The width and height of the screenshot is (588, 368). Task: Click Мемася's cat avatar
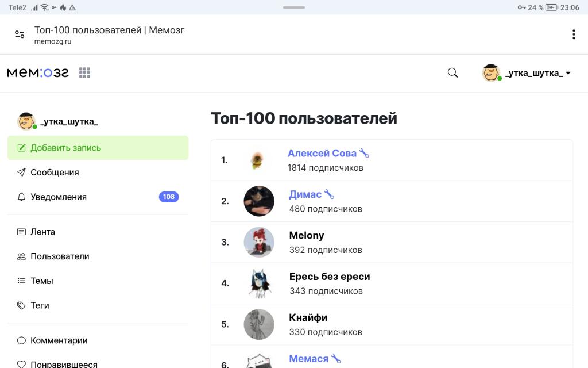pyautogui.click(x=259, y=361)
